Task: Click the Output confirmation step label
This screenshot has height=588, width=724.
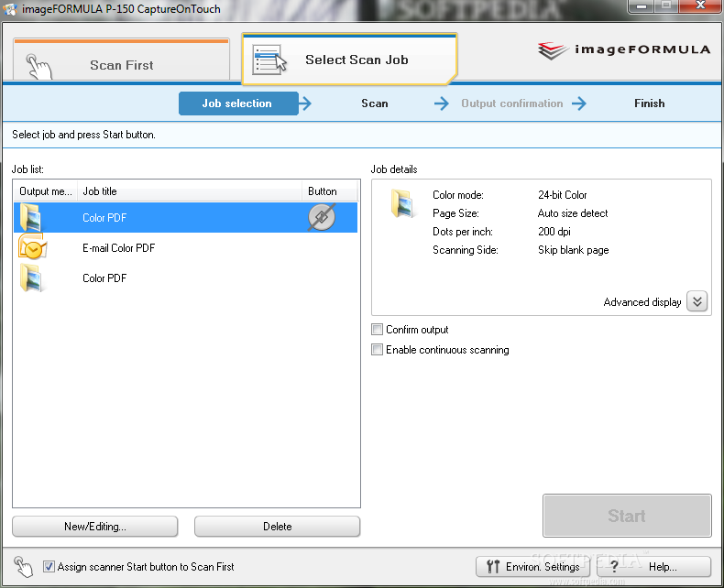Action: click(x=512, y=103)
